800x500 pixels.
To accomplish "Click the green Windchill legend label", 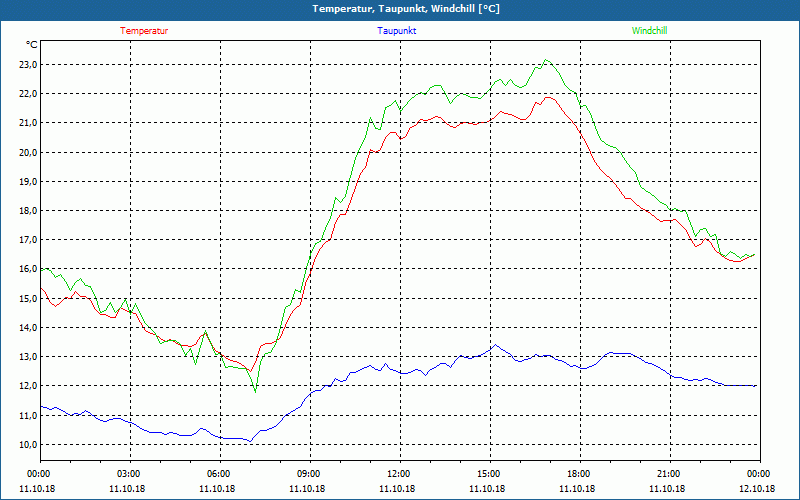I will click(x=649, y=31).
